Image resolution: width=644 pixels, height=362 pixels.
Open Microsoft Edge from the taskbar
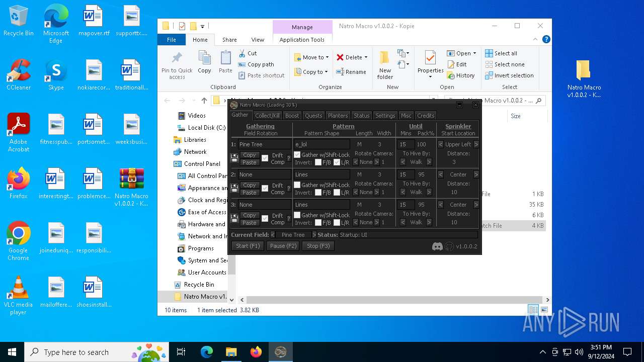(207, 352)
